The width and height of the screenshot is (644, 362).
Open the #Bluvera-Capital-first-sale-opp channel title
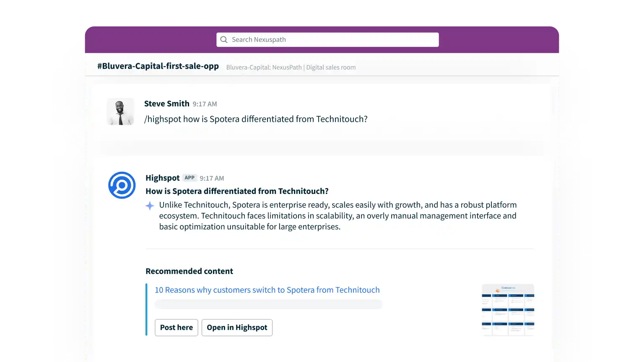[x=158, y=66]
